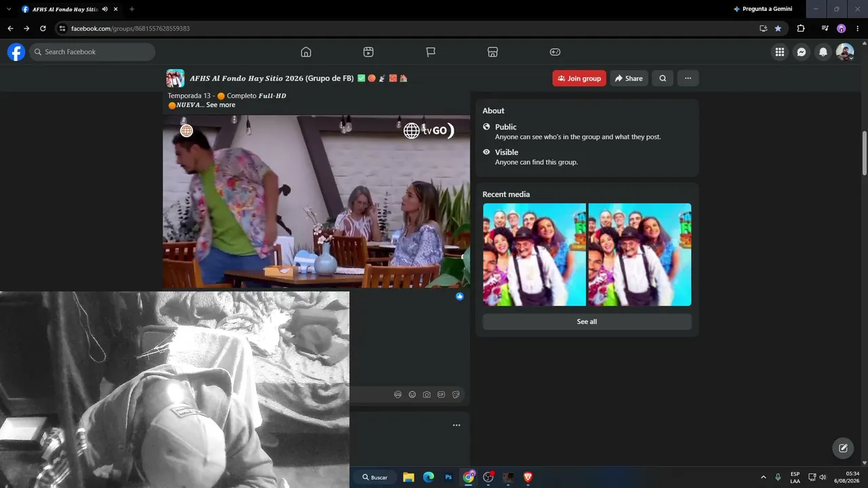Open first Recent media thumbnail
868x488 pixels.
point(534,255)
